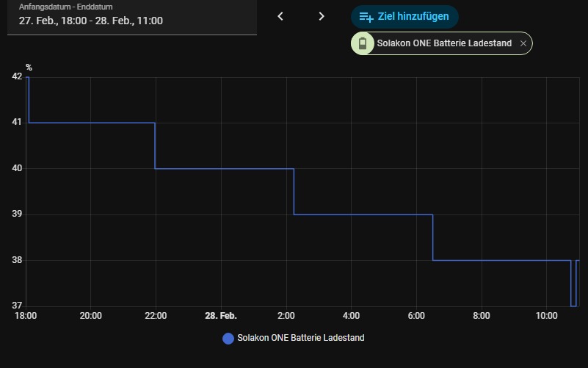Select the Solakon ONE Batterie Ladestand chip label
The height and width of the screenshot is (368, 588).
click(x=443, y=43)
